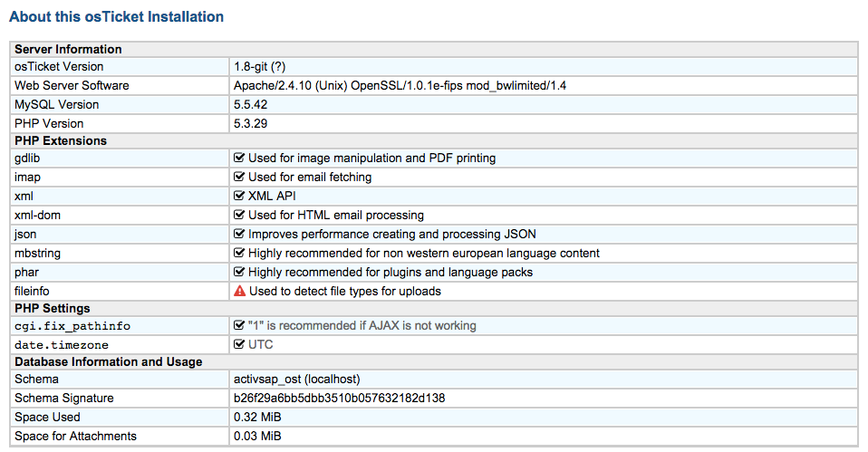The image size is (868, 452).
Task: Click 'Improves performance creating and processing JSON'
Action: click(392, 234)
